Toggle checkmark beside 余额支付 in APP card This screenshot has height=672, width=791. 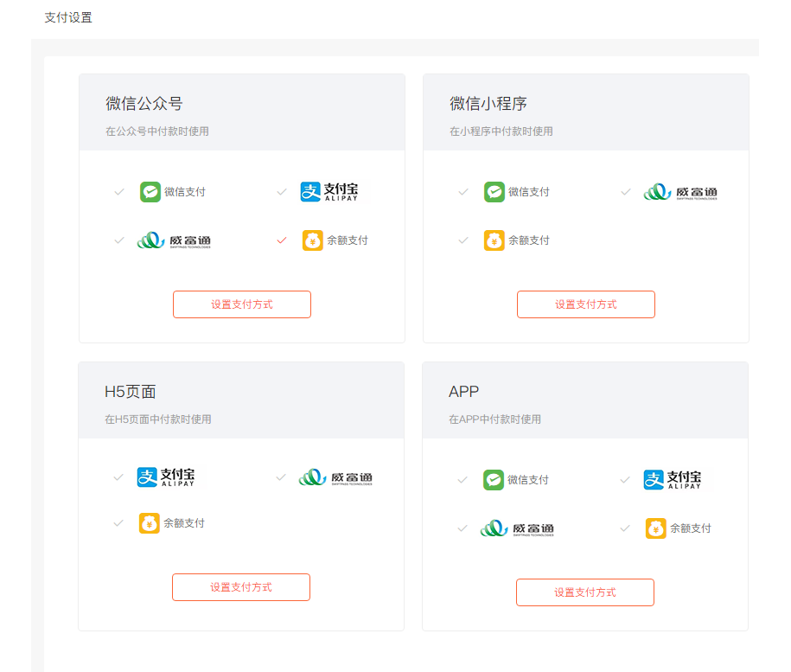(x=625, y=528)
